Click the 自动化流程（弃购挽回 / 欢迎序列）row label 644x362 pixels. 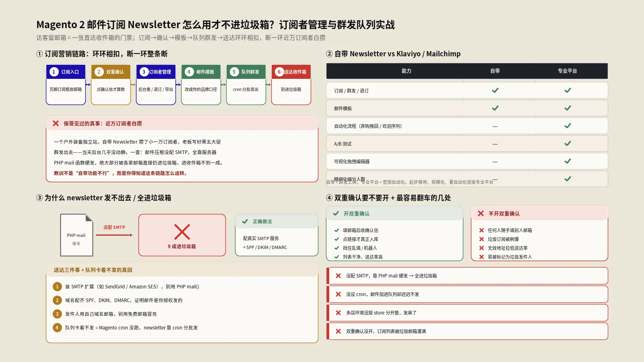click(368, 126)
